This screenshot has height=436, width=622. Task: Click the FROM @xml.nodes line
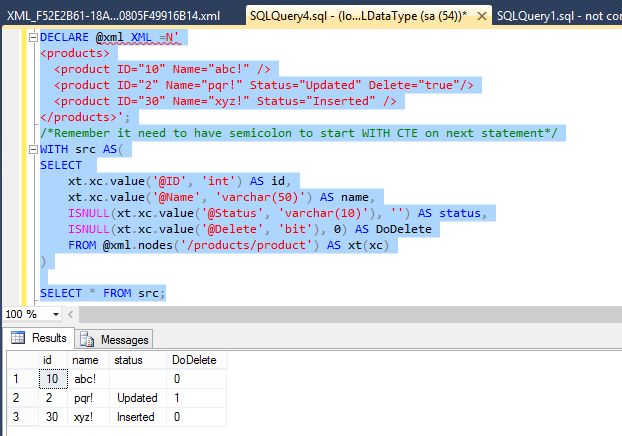[x=229, y=245]
